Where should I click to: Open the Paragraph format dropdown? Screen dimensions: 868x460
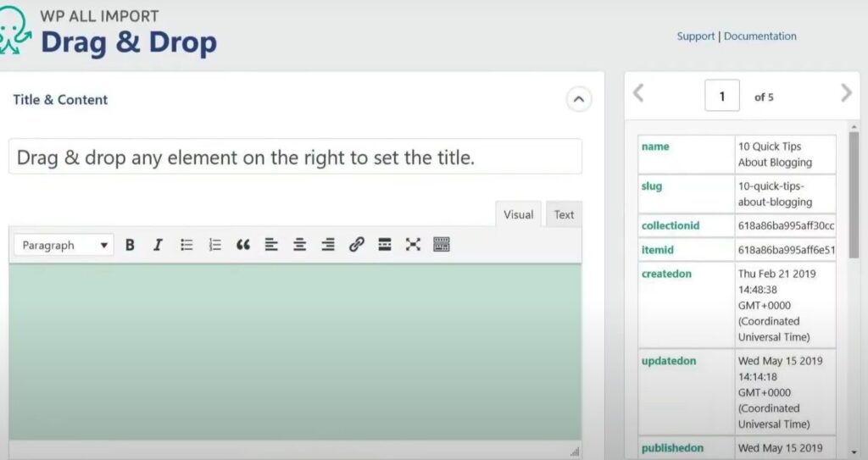pos(64,245)
